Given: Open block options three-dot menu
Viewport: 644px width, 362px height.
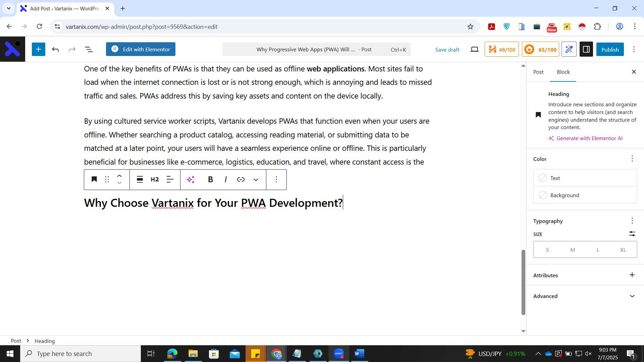Looking at the screenshot, I should point(276,179).
